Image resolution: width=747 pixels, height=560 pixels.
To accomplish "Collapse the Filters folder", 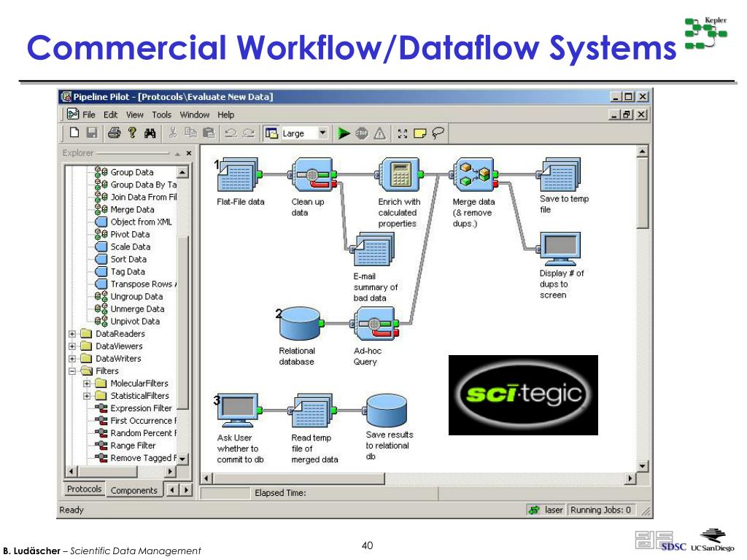I will (x=72, y=371).
